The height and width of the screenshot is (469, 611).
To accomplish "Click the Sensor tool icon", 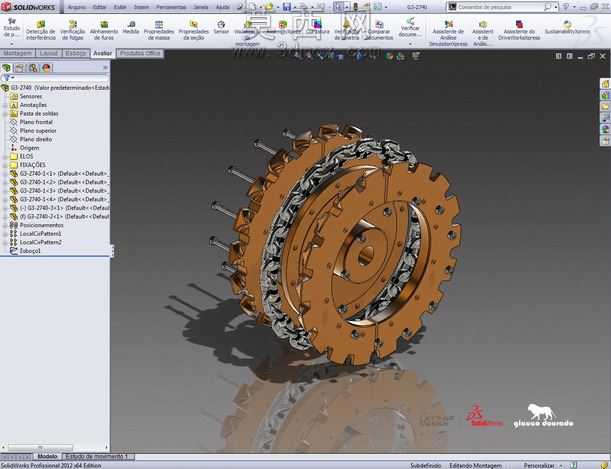I will [x=221, y=28].
